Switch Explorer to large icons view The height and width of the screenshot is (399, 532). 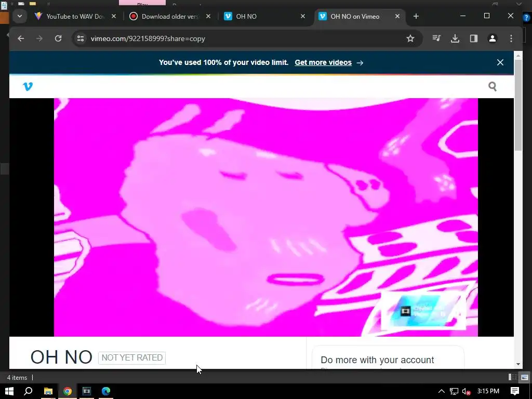pos(525,377)
